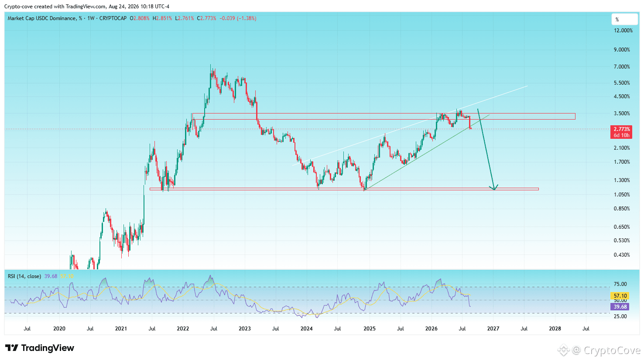Click the purple 39.68 value beside the RSI title
Viewport: 644px width, 361px height.
(x=51, y=276)
